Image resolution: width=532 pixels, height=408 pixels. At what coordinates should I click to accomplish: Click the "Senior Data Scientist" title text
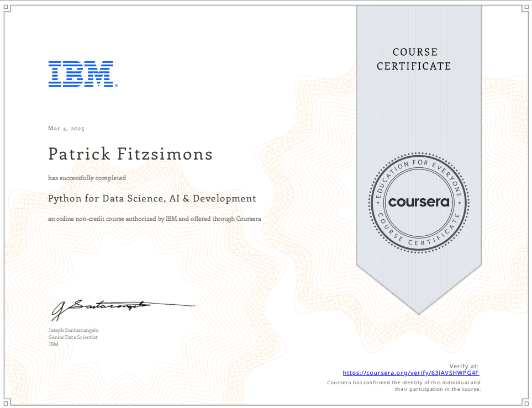[x=73, y=337]
